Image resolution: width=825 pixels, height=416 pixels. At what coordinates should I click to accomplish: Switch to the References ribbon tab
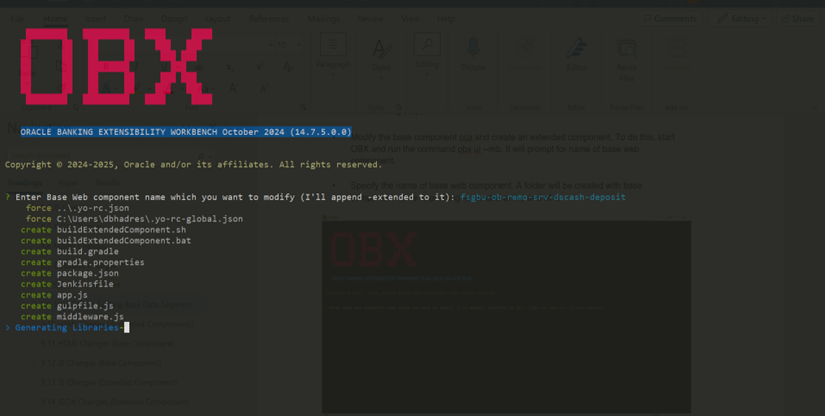pyautogui.click(x=268, y=19)
